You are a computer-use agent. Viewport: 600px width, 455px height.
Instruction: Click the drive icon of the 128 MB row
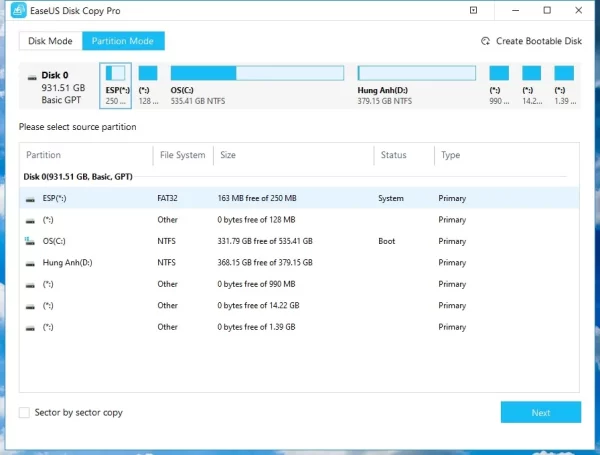[30, 220]
